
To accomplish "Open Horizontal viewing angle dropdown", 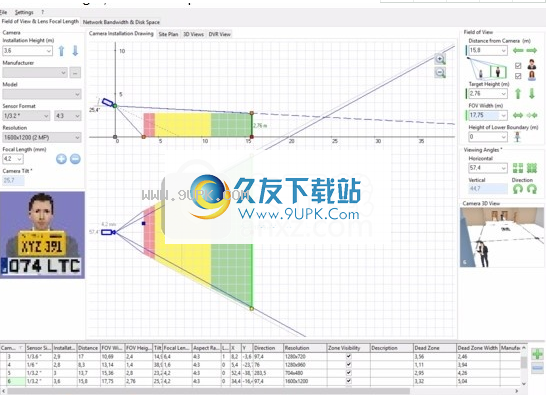I will click(503, 168).
